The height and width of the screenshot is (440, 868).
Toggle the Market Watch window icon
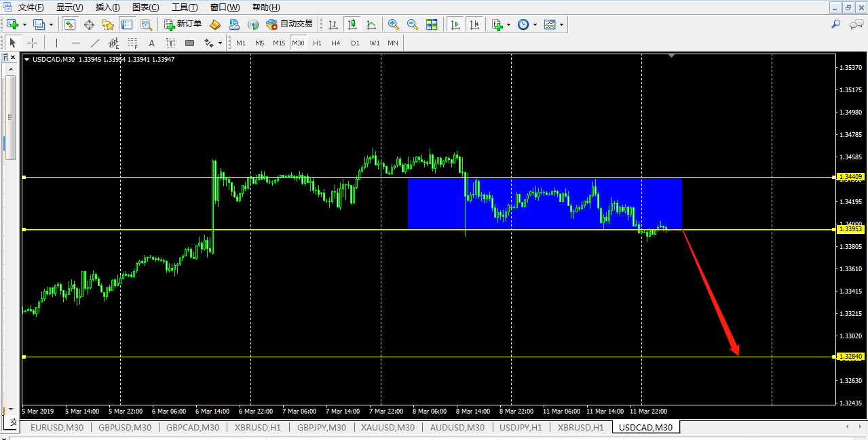[x=70, y=24]
